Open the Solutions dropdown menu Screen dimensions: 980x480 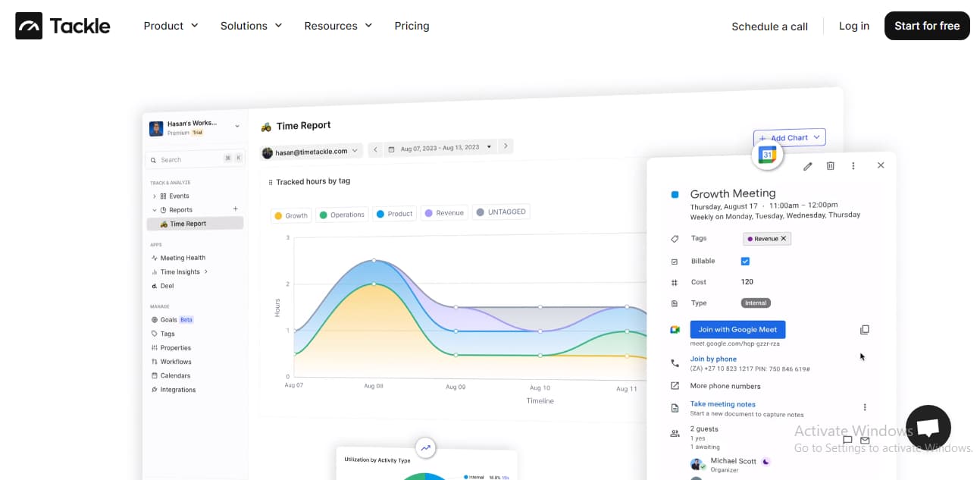coord(252,26)
